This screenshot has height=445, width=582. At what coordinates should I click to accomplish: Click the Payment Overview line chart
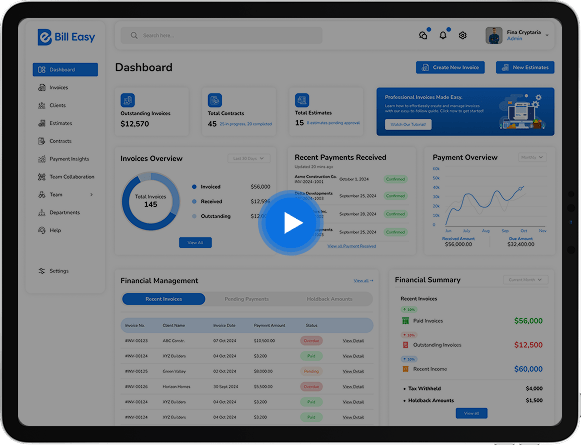click(490, 199)
